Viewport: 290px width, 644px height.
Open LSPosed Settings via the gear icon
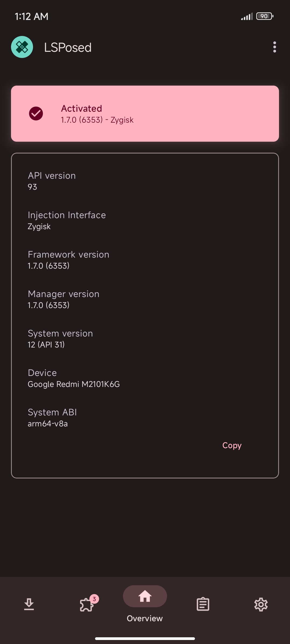pos(261,605)
